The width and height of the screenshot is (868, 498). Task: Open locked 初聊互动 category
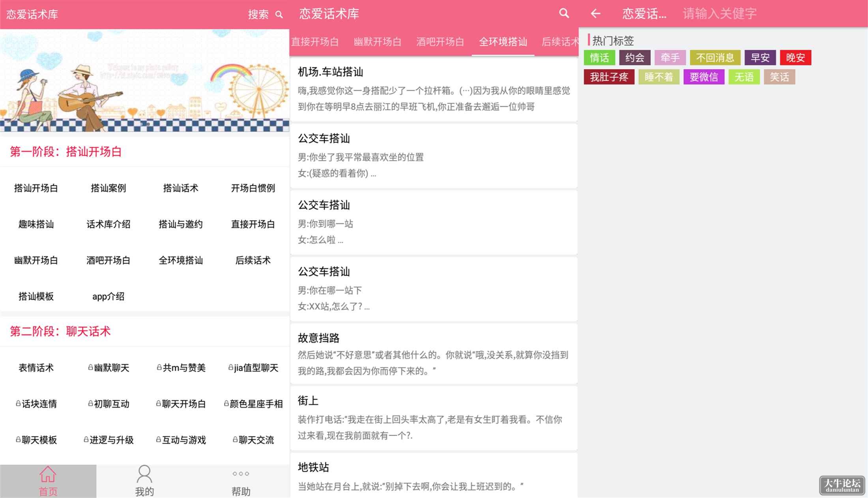pyautogui.click(x=108, y=404)
